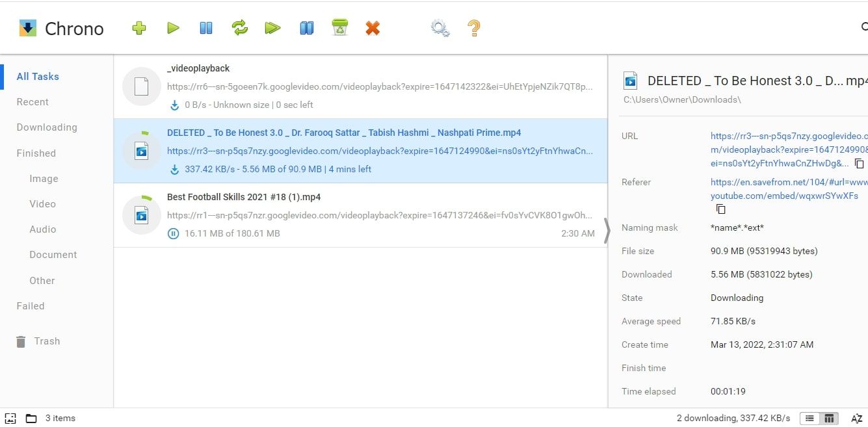868x427 pixels.
Task: Filter by Audio type
Action: (43, 229)
